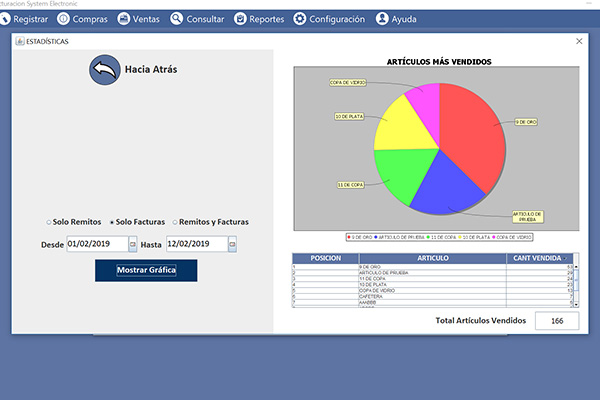This screenshot has width=600, height=400.
Task: Select the Solo Remitos radio option
Action: click(49, 221)
